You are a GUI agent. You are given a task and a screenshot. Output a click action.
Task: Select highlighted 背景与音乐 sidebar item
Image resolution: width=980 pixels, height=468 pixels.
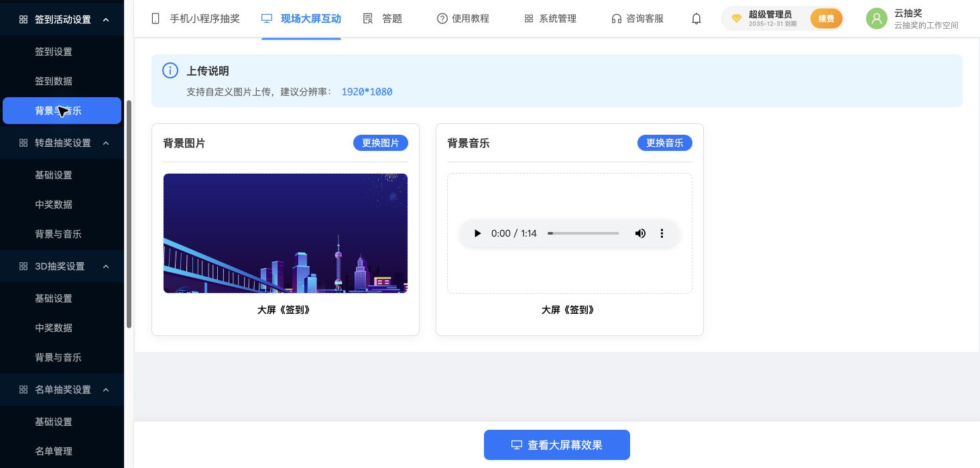[62, 111]
